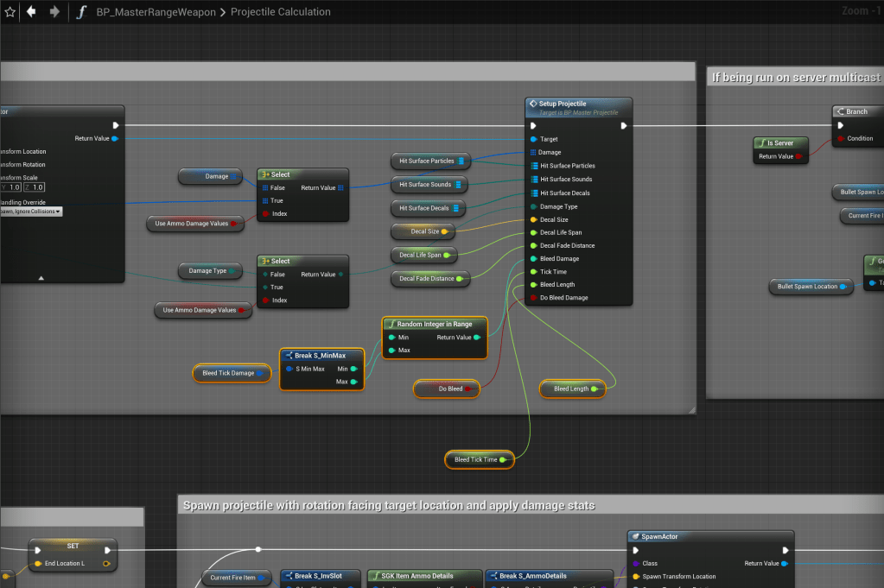Click the Break S_MinMax node icon
This screenshot has height=588, width=884.
289,356
